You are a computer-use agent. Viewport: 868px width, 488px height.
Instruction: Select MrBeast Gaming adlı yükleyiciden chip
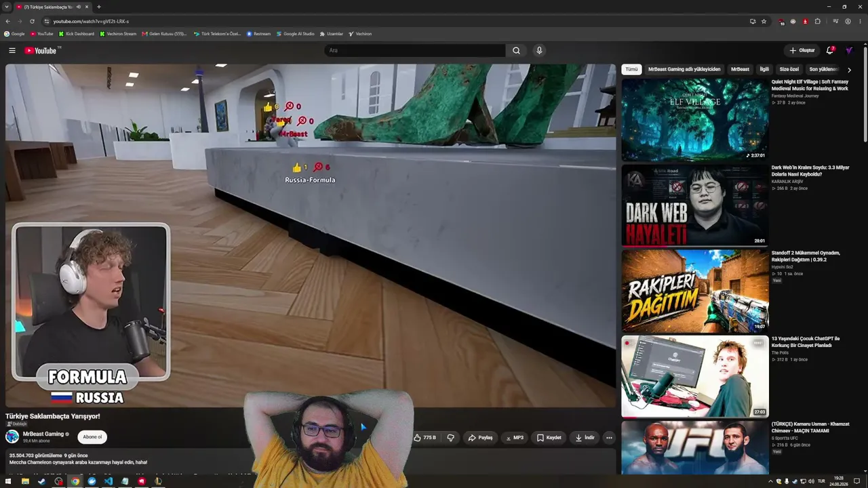(684, 69)
